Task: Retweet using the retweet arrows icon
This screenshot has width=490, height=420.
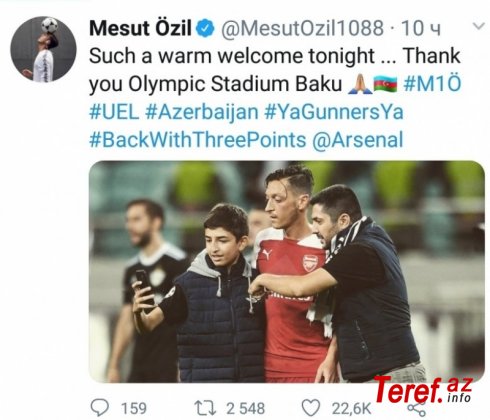Action: pyautogui.click(x=205, y=408)
